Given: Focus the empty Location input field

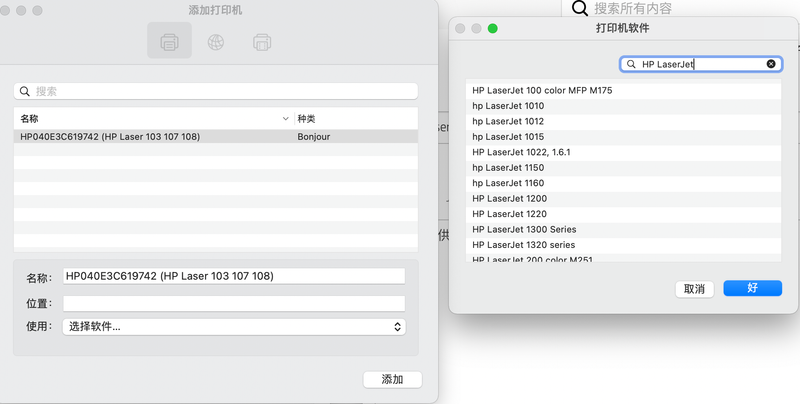Looking at the screenshot, I should pyautogui.click(x=234, y=302).
